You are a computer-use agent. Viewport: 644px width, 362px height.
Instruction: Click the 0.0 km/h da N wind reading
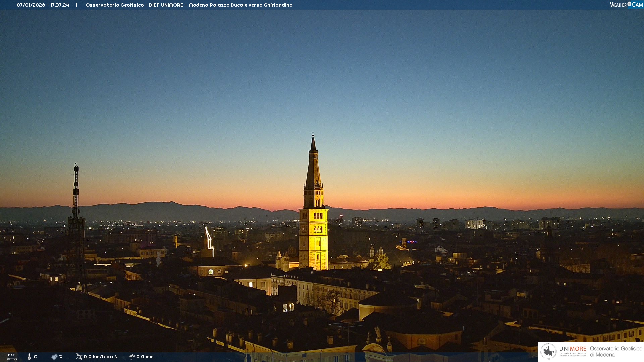click(101, 357)
